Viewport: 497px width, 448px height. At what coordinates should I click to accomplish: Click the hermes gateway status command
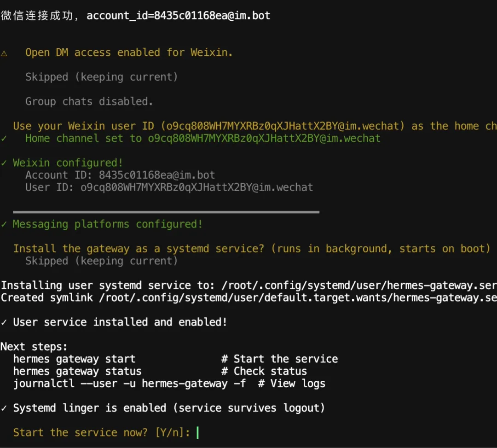coord(77,371)
